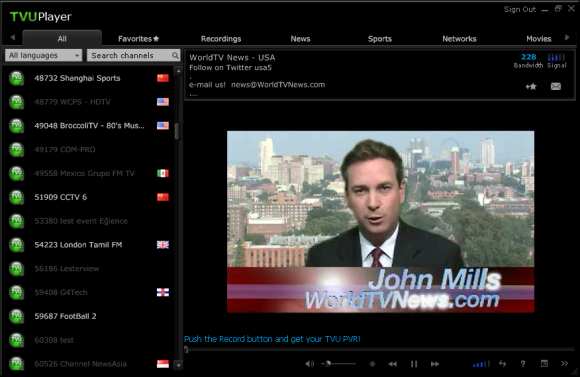The image size is (580, 377).
Task: Click green TVU icon beside Shanghai Sports
Action: pos(16,78)
